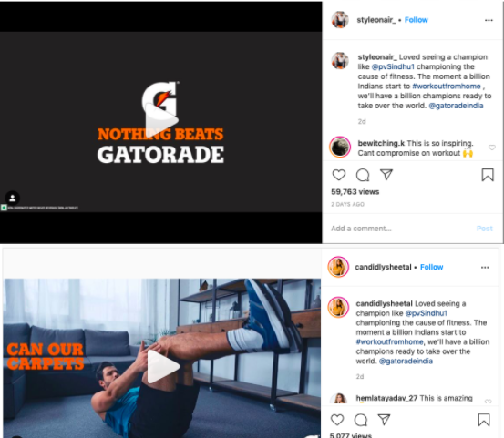Play the carpet workout video

(163, 366)
